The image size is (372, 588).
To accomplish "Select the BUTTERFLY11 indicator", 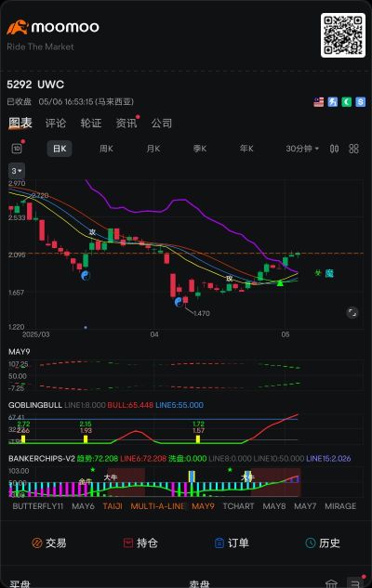I will pos(38,506).
